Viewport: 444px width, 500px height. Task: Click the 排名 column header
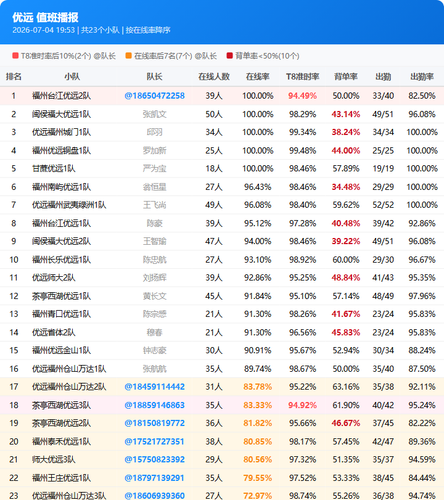(14, 77)
